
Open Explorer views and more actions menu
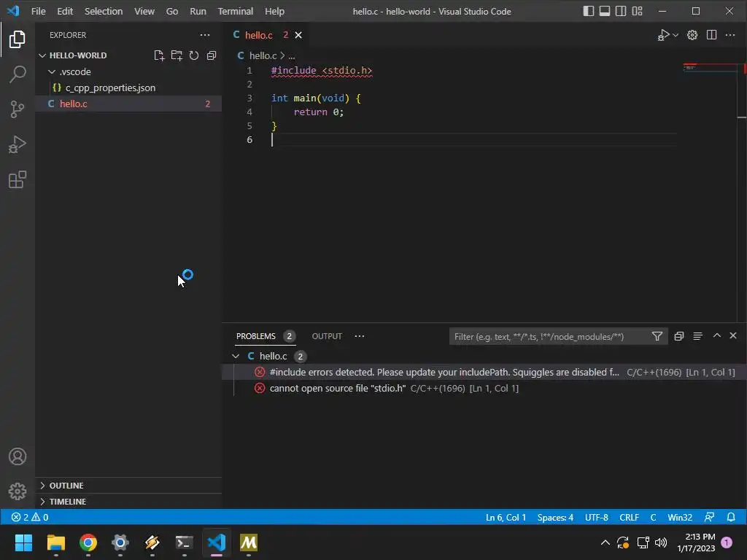205,35
